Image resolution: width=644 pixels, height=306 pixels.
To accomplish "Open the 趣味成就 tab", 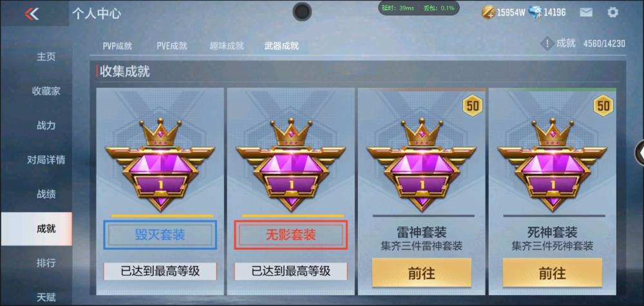I will click(x=226, y=46).
